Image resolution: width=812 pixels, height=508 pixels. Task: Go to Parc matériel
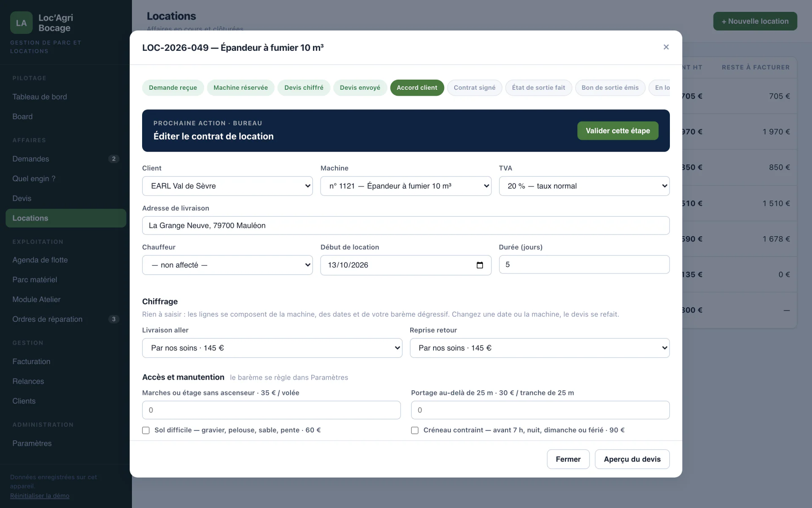click(x=66, y=280)
